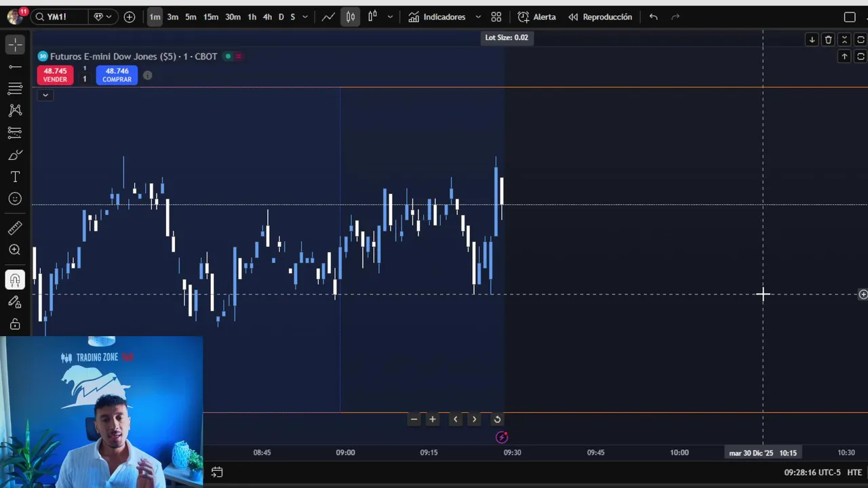This screenshot has height=488, width=868.
Task: Click the green market status dot
Action: pyautogui.click(x=228, y=56)
